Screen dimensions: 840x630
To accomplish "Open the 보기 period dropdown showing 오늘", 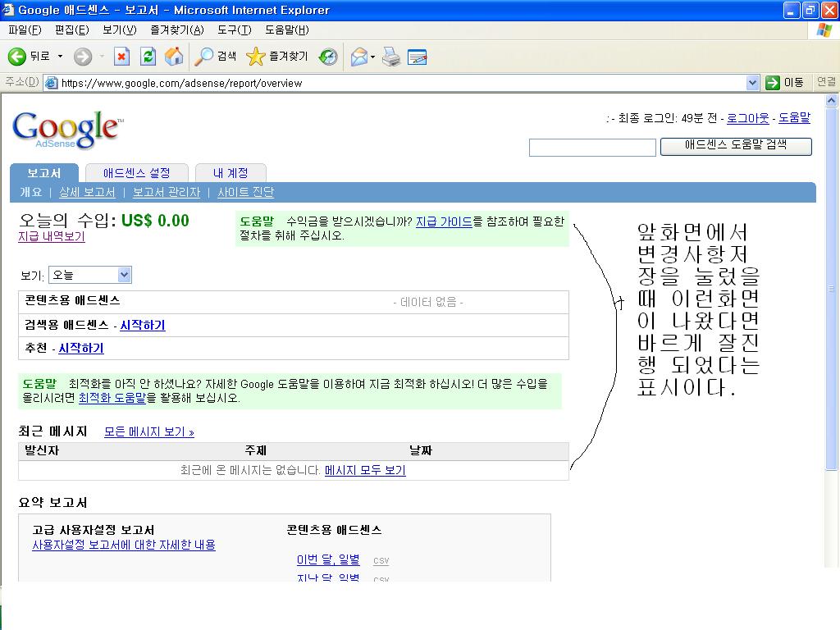I will pyautogui.click(x=90, y=275).
